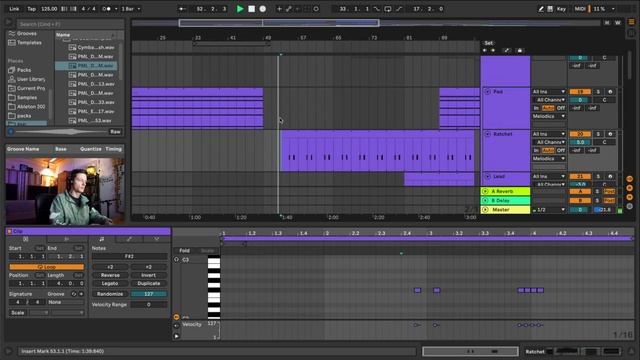Screen dimensions: 640x360
Task: Unfold the Ratchet track
Action: tap(487, 134)
